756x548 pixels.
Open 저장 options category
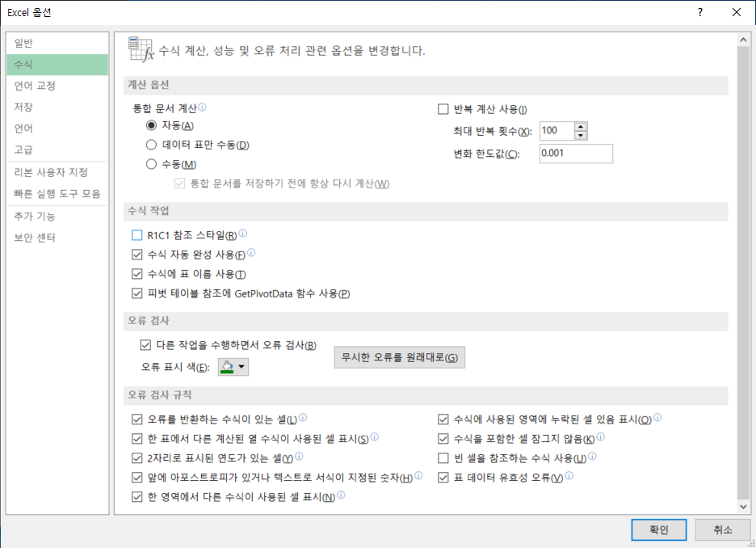pos(57,107)
